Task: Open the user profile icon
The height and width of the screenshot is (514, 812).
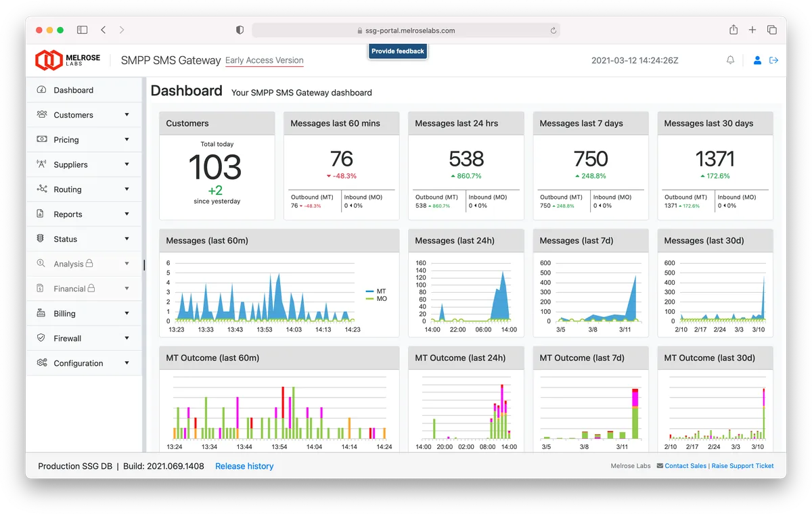Action: click(757, 60)
